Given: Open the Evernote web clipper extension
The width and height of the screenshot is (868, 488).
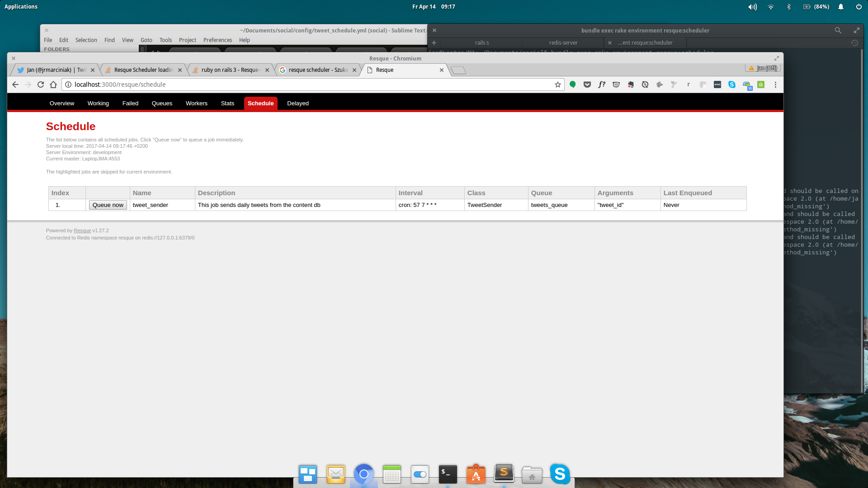Looking at the screenshot, I should [x=631, y=84].
